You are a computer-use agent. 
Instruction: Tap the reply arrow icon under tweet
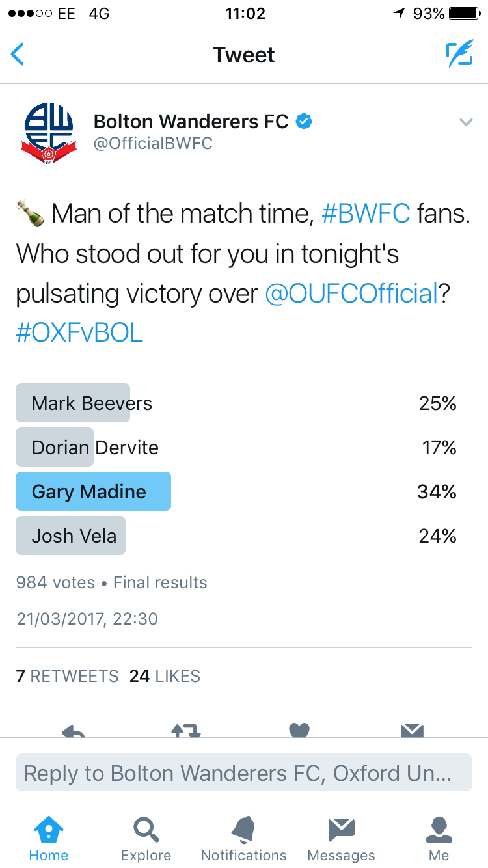[x=74, y=730]
